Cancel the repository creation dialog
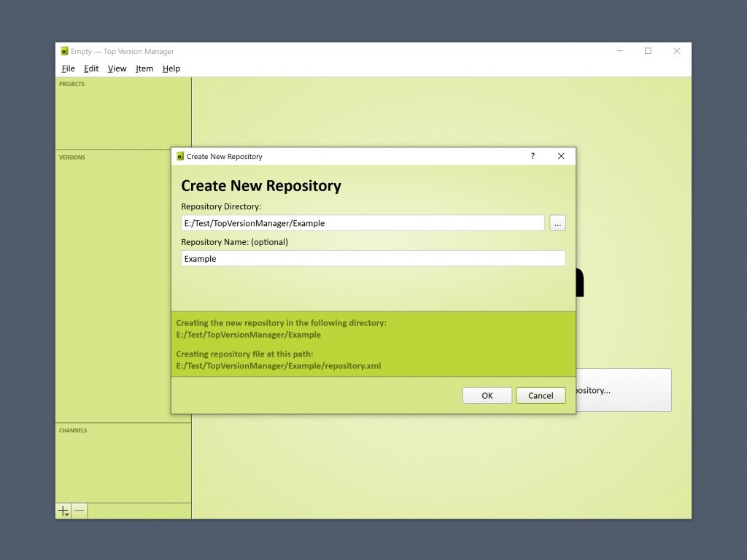This screenshot has height=560, width=747. [x=541, y=395]
